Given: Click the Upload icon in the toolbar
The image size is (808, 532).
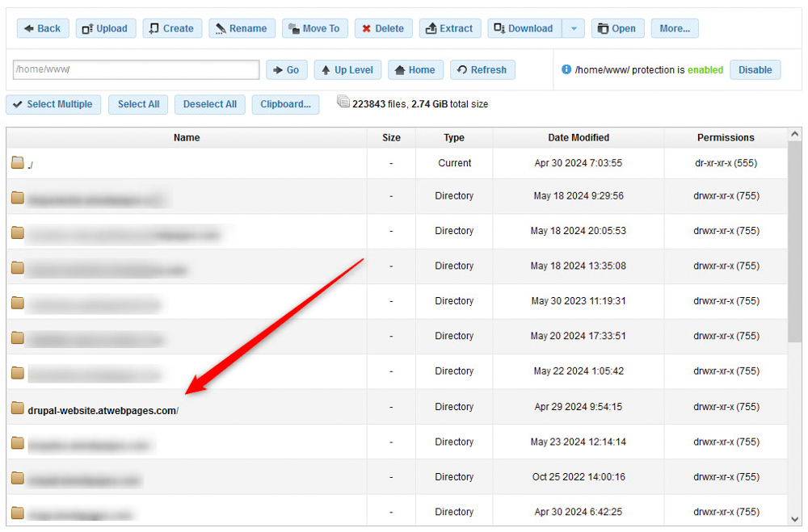Looking at the screenshot, I should click(x=86, y=28).
